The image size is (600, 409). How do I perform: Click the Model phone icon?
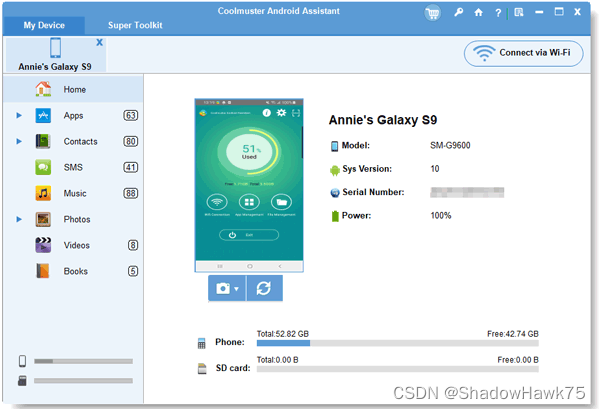(334, 146)
